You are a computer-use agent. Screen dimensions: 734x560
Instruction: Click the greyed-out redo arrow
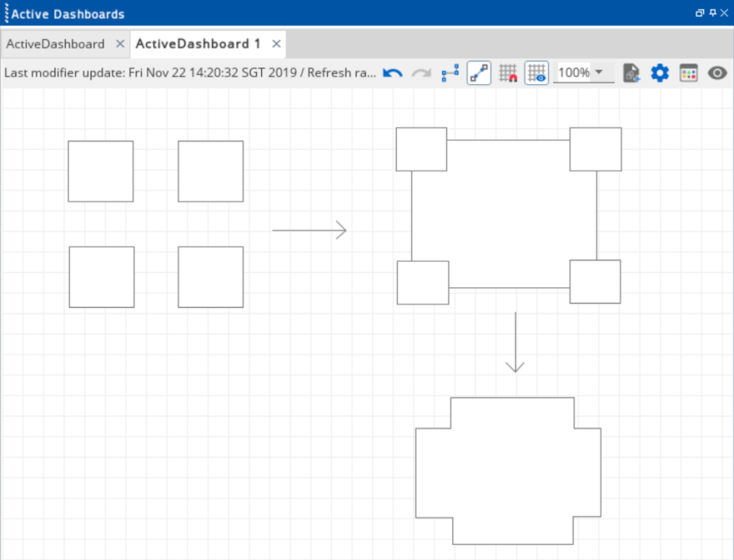click(x=421, y=73)
